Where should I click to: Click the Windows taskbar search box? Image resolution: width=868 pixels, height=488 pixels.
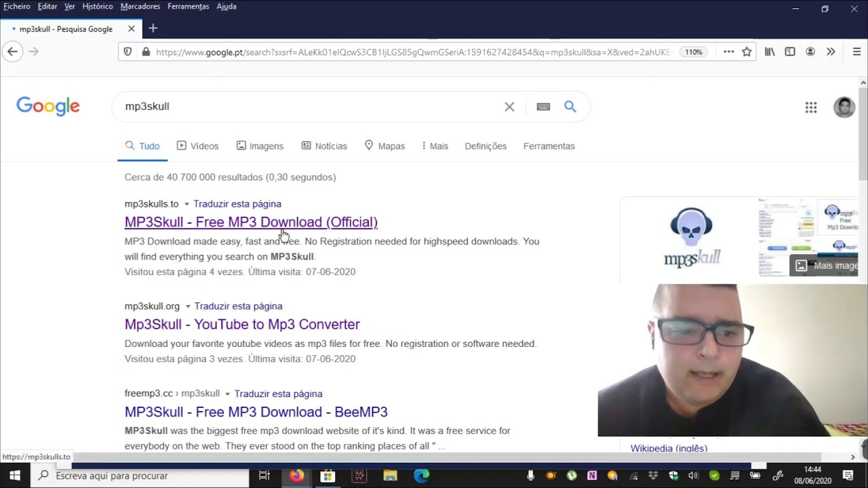[x=140, y=476]
